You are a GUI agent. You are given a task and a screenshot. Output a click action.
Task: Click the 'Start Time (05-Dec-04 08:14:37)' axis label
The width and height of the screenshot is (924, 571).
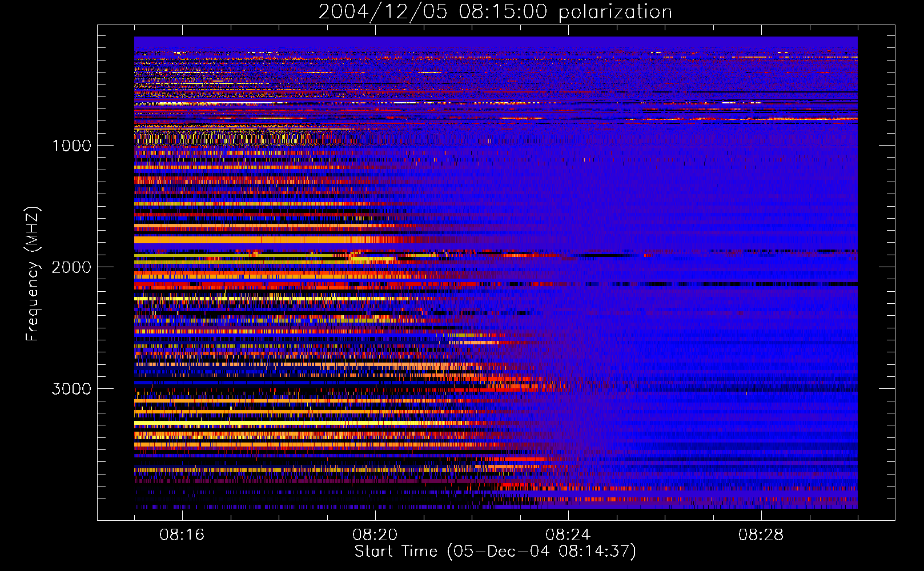click(x=495, y=552)
